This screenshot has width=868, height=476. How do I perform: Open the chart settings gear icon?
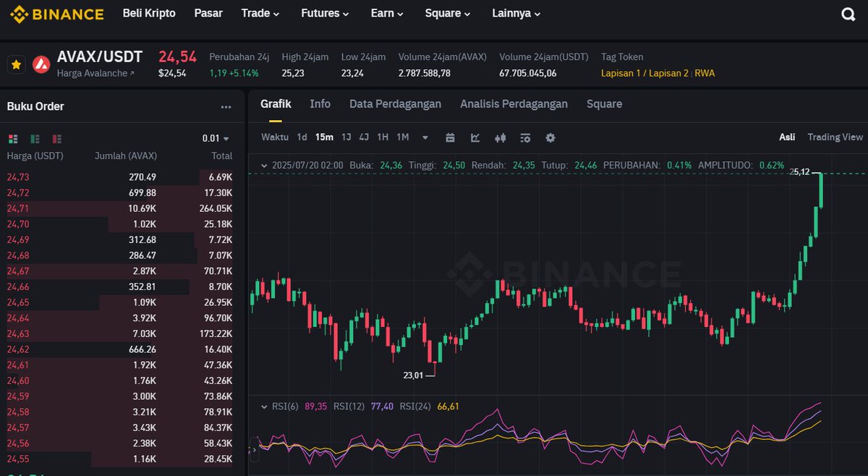pos(550,137)
